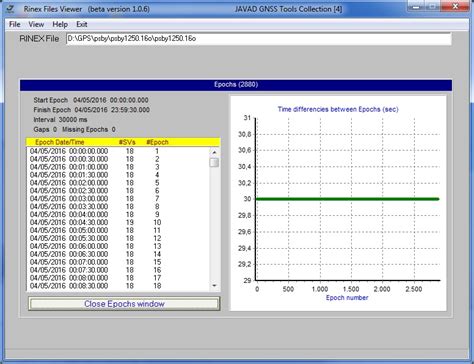The image size is (474, 364).
Task: Select epoch row 00:00:00.000 number 1
Action: (118, 151)
